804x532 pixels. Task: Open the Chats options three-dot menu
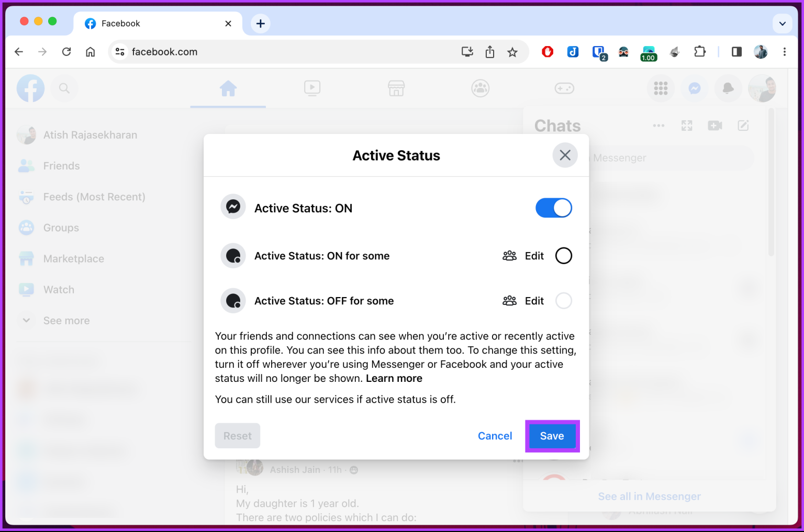click(658, 126)
